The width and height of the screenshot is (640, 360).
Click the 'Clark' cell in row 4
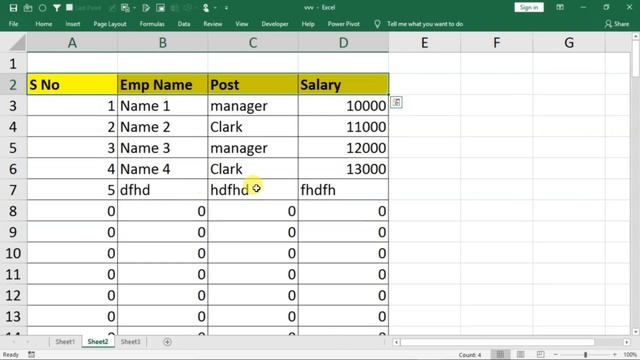click(253, 127)
